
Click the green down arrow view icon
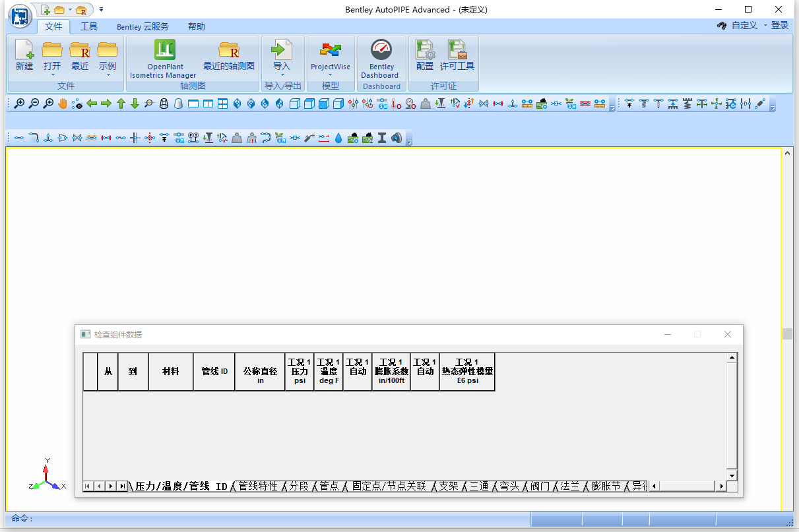pyautogui.click(x=135, y=103)
